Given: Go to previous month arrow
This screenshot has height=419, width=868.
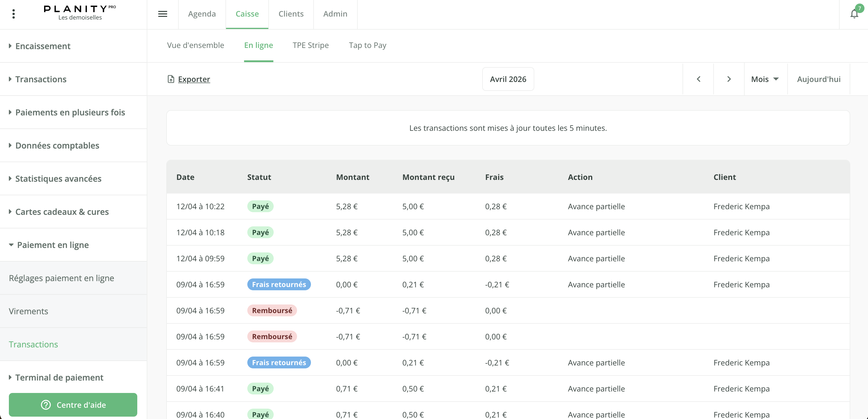Looking at the screenshot, I should [x=698, y=79].
